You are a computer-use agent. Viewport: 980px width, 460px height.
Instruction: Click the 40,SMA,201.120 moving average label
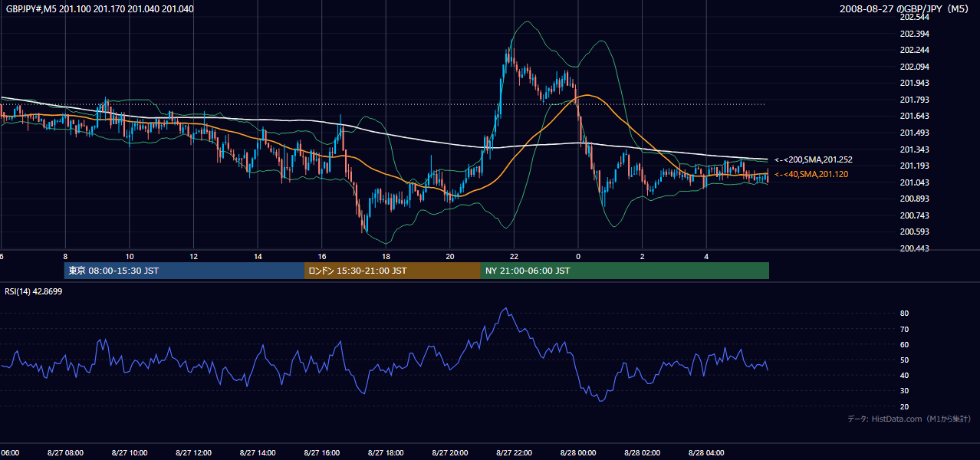pyautogui.click(x=813, y=175)
